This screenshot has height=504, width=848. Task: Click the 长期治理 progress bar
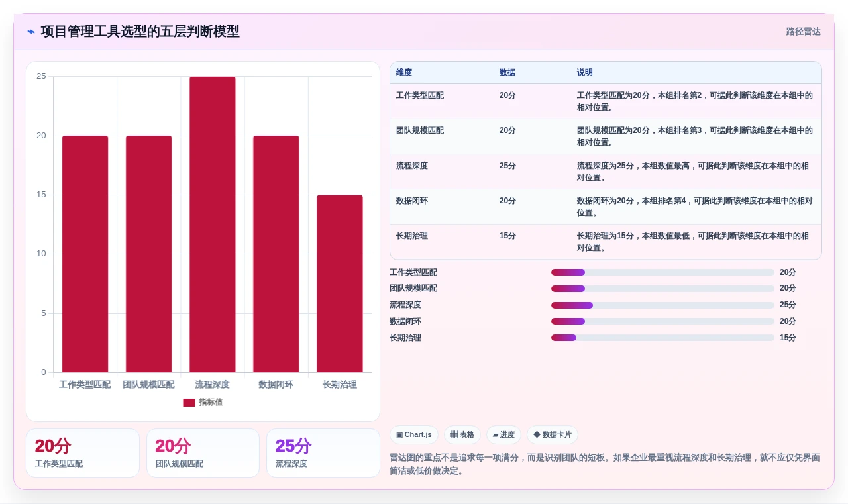pyautogui.click(x=662, y=338)
